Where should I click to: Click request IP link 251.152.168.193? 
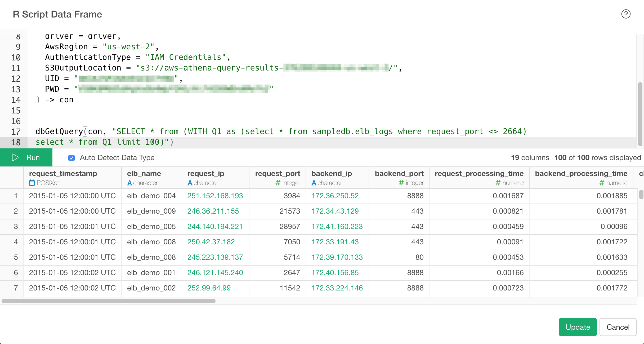click(x=215, y=196)
